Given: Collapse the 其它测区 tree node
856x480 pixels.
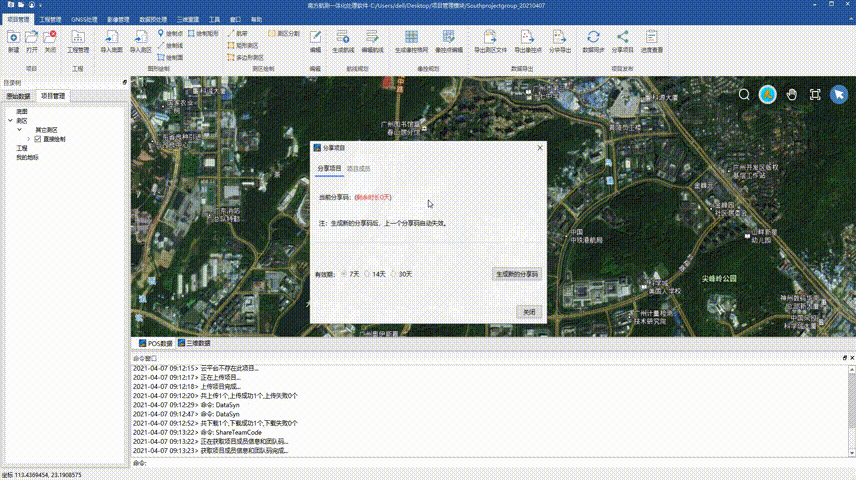Looking at the screenshot, I should (20, 129).
